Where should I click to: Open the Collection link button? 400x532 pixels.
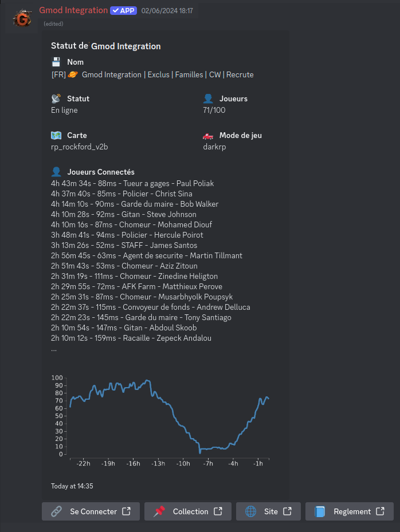(x=188, y=511)
